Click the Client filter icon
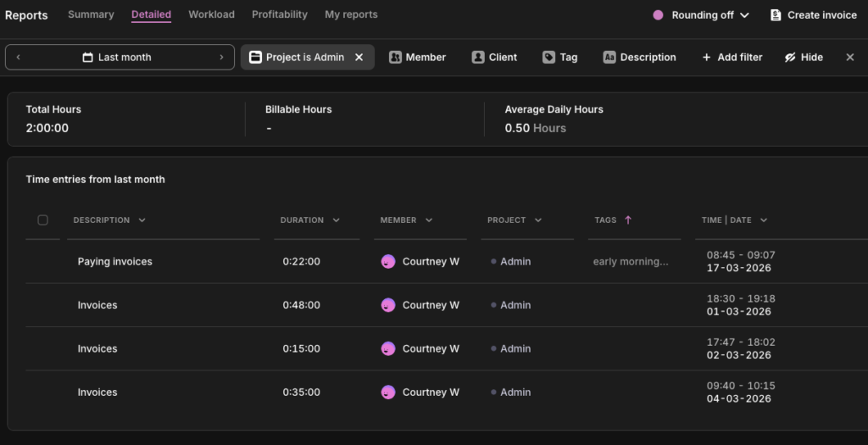This screenshot has height=445, width=868. (x=478, y=57)
